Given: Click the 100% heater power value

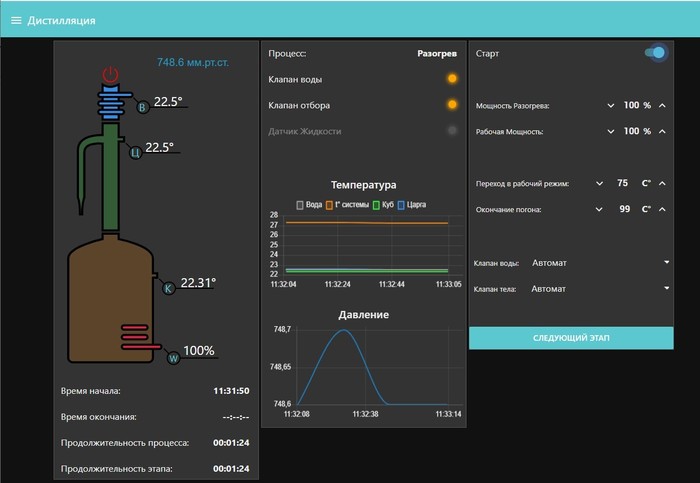Looking at the screenshot, I should coord(199,351).
